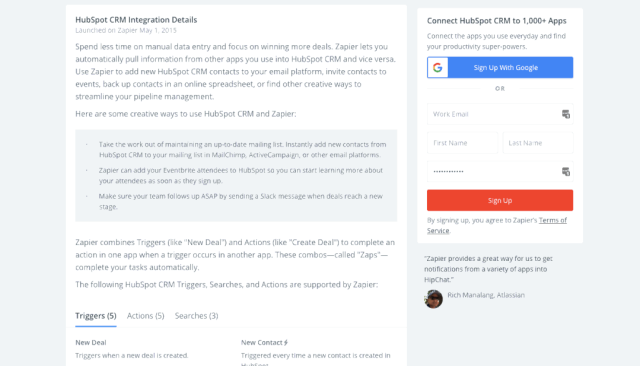This screenshot has width=640, height=366.
Task: Click the New Contact trigger heading
Action: tap(262, 342)
